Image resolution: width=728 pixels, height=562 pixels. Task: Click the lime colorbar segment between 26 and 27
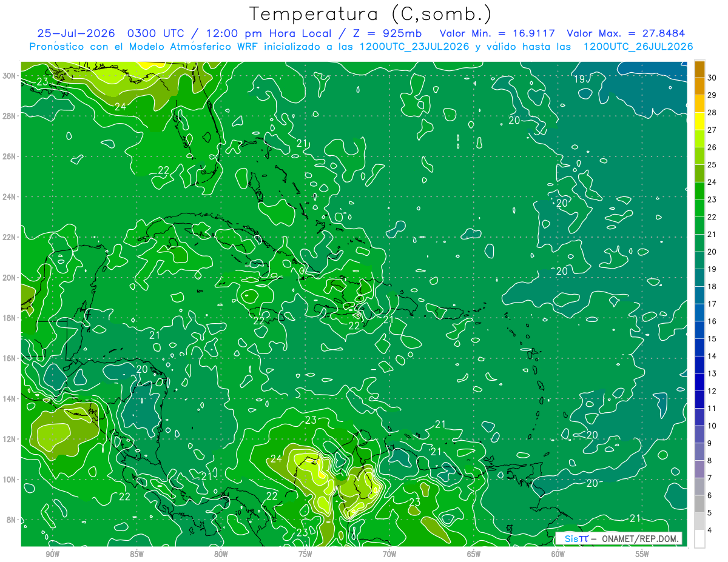[699, 138]
